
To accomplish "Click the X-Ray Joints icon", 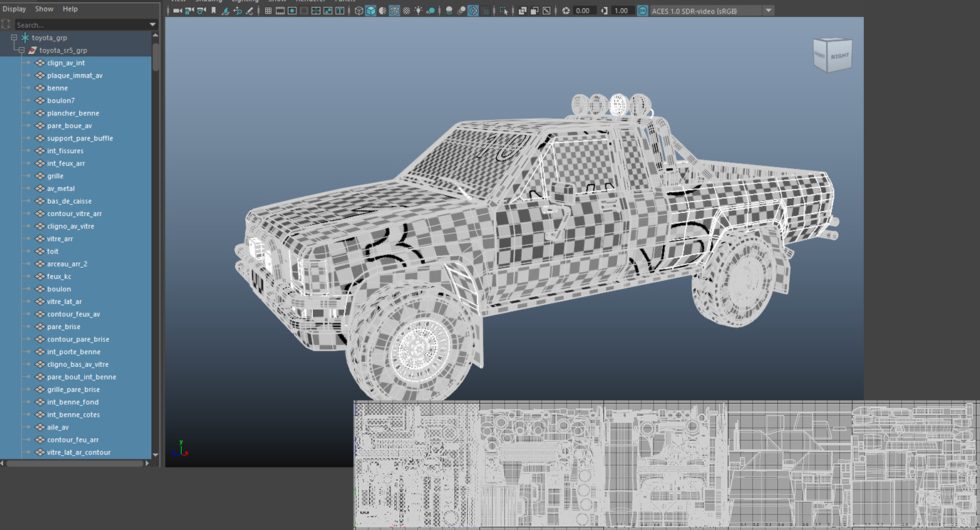I will coord(546,11).
